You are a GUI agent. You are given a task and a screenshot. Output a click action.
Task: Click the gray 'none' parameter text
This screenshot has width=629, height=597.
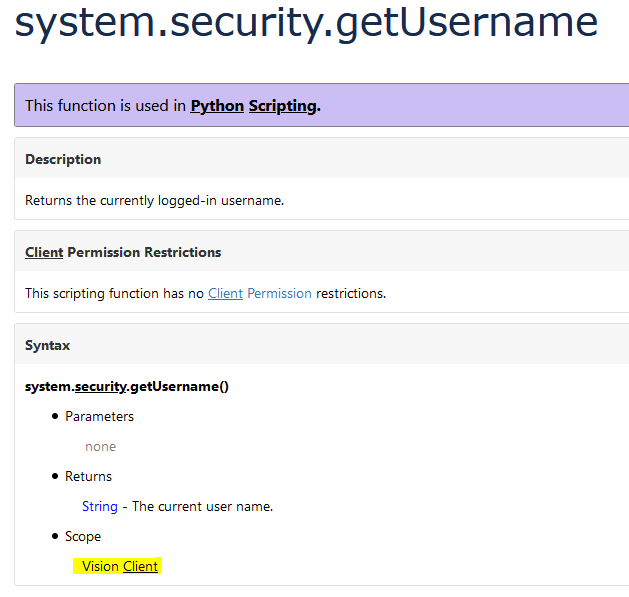tap(100, 446)
